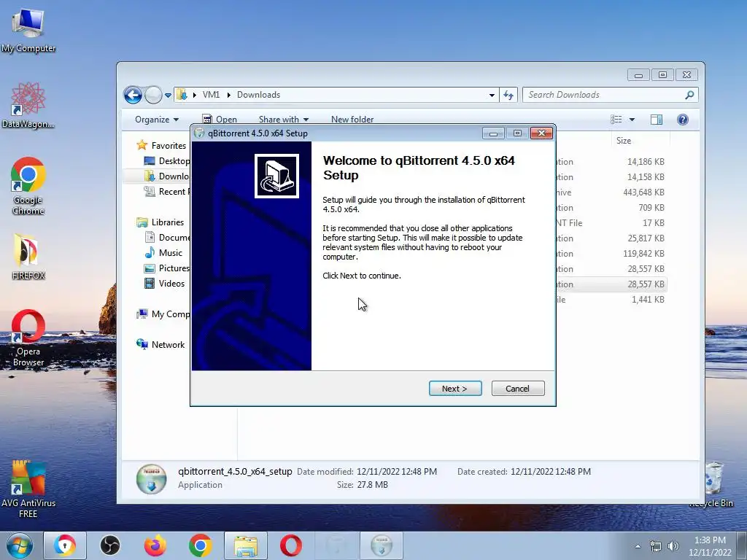Click the taskbar clock

(710, 546)
